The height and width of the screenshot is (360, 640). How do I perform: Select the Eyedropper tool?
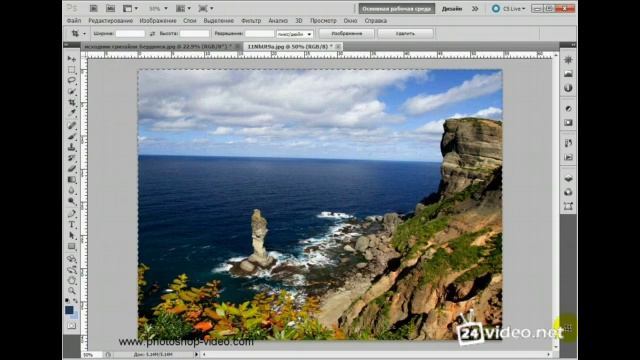point(72,113)
